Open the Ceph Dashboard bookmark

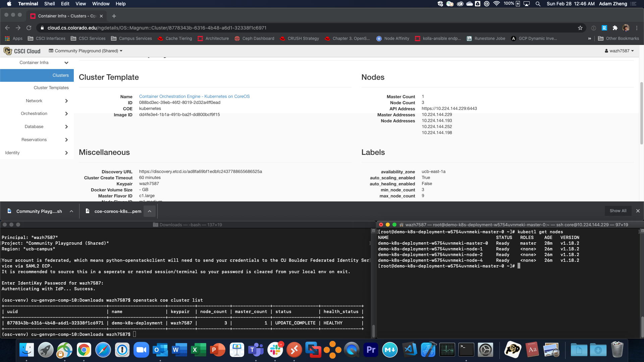254,39
